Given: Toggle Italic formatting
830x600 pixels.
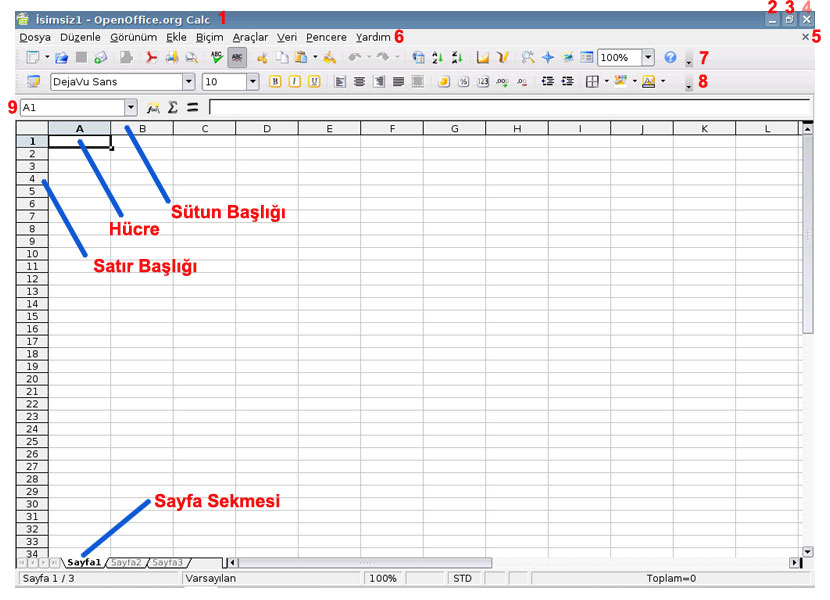Looking at the screenshot, I should coord(294,82).
